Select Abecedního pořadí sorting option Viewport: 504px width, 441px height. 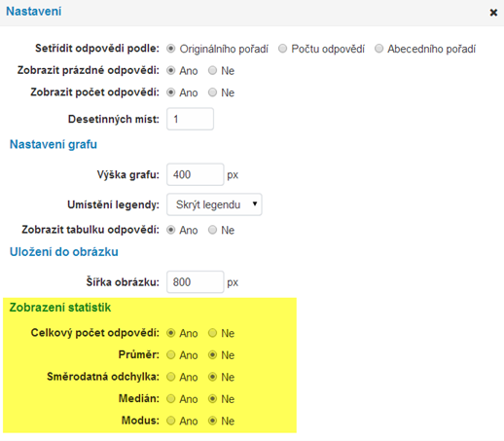(378, 49)
